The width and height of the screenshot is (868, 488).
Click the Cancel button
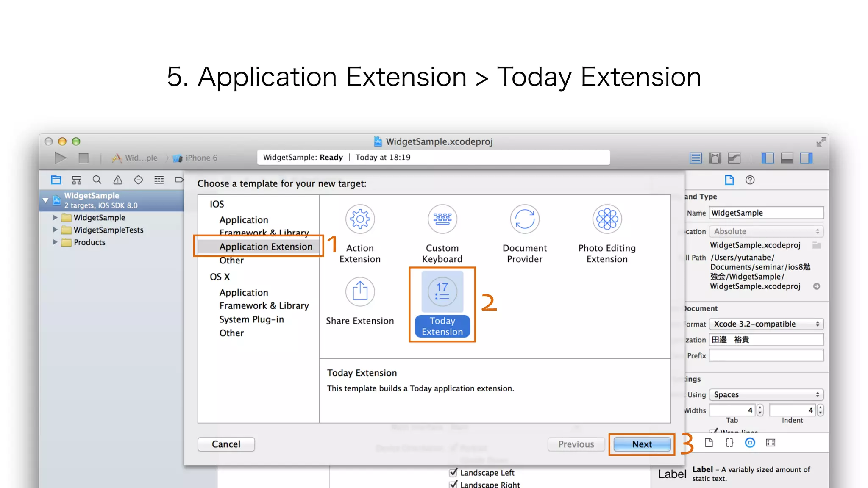coord(226,444)
